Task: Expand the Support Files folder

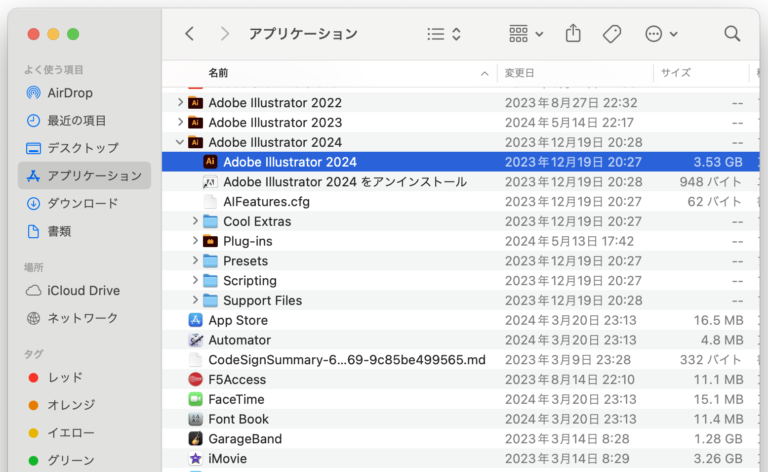Action: point(194,300)
